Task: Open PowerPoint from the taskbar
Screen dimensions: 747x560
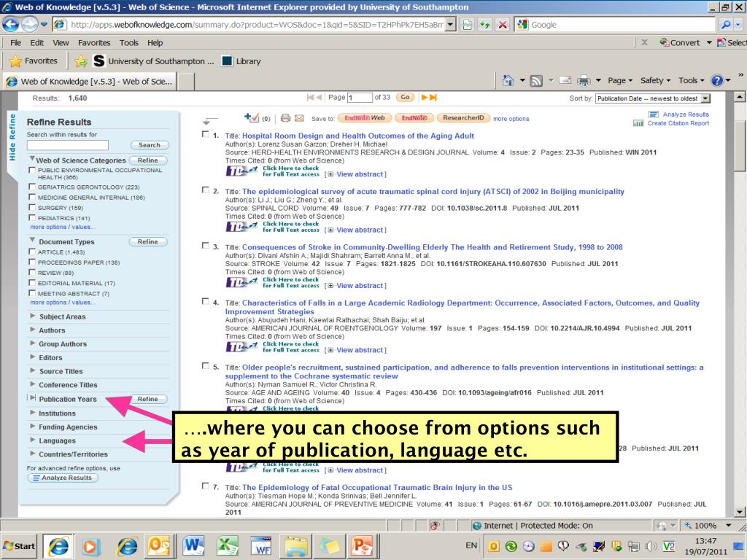Action: click(x=363, y=545)
